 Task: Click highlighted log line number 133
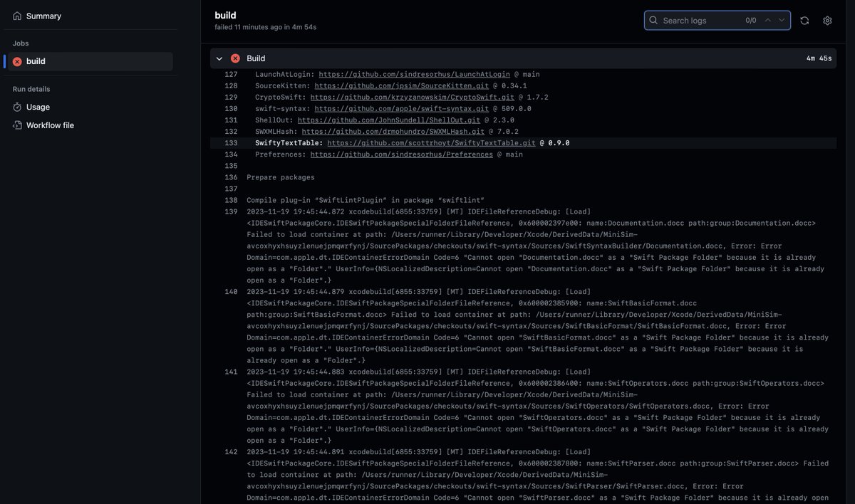point(231,142)
